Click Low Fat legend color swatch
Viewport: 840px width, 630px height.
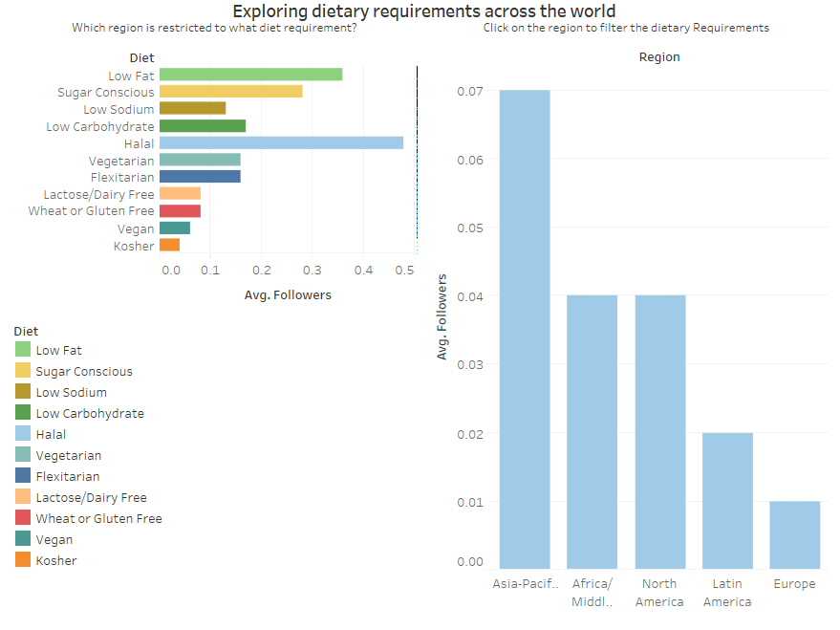pyautogui.click(x=23, y=349)
